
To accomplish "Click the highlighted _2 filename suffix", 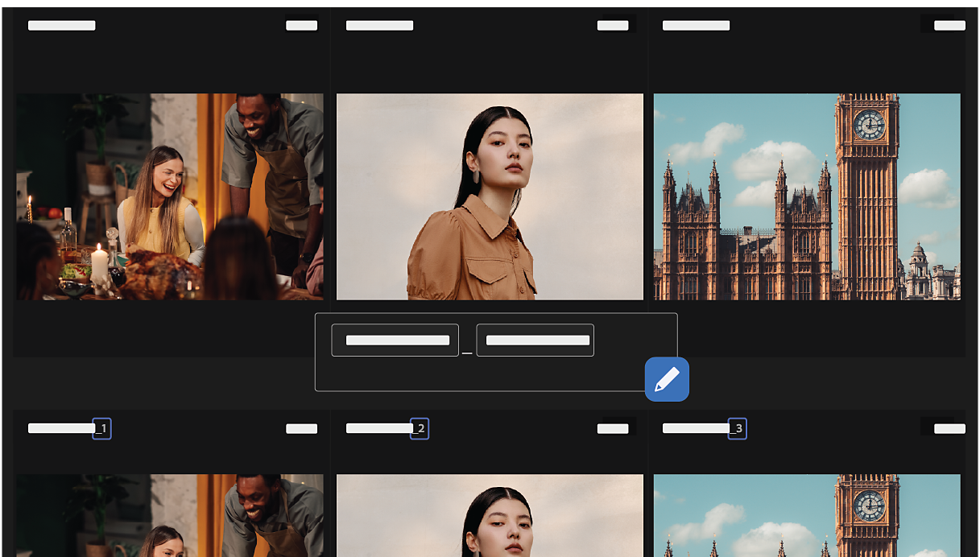I will click(x=420, y=429).
